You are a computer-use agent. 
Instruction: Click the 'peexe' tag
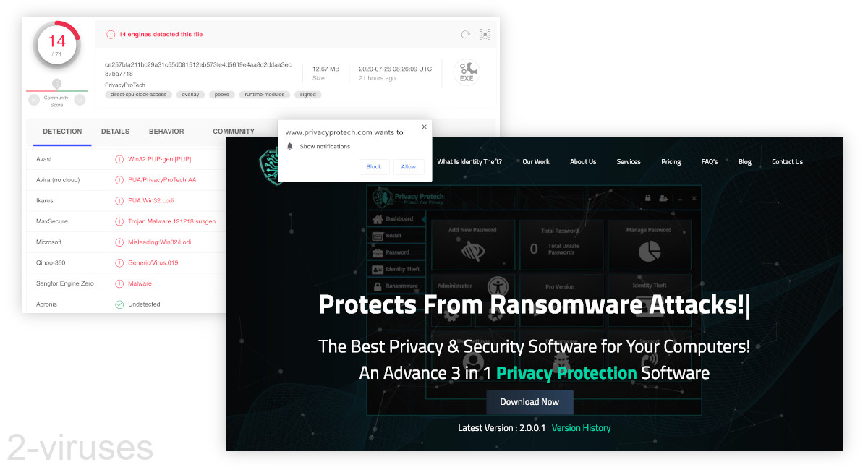[x=221, y=95]
